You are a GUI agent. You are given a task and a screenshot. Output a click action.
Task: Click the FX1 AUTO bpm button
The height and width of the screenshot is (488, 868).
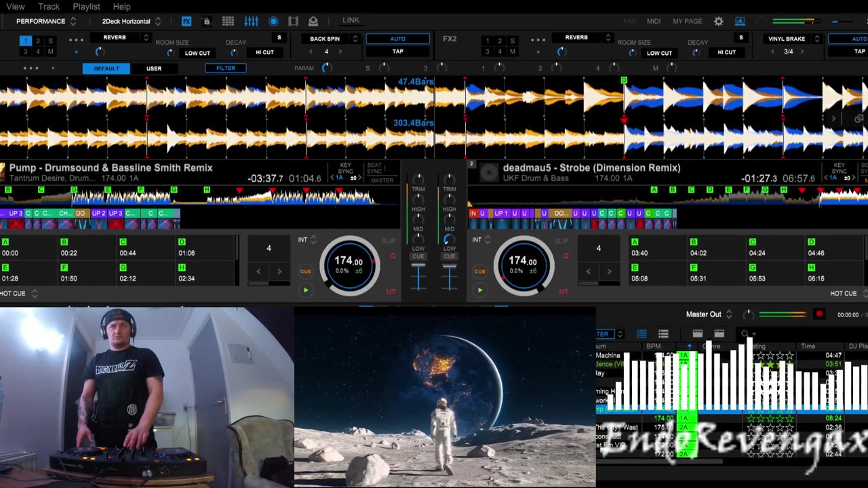pos(397,39)
